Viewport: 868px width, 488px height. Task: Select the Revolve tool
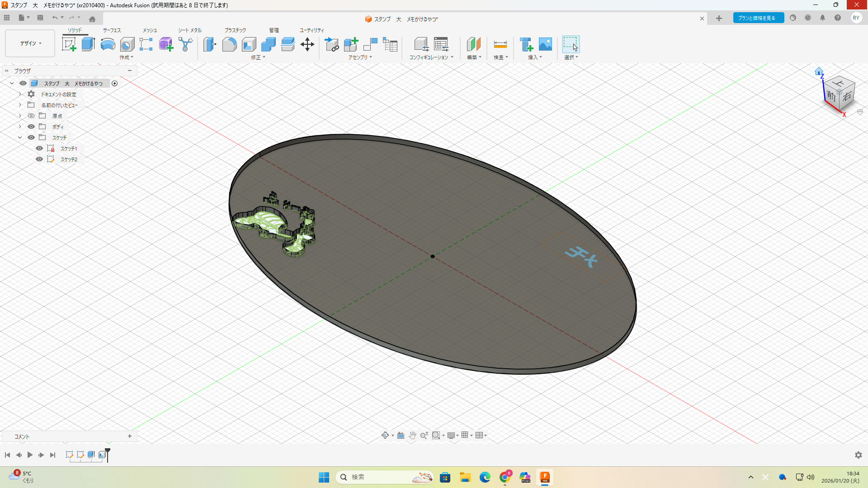108,44
